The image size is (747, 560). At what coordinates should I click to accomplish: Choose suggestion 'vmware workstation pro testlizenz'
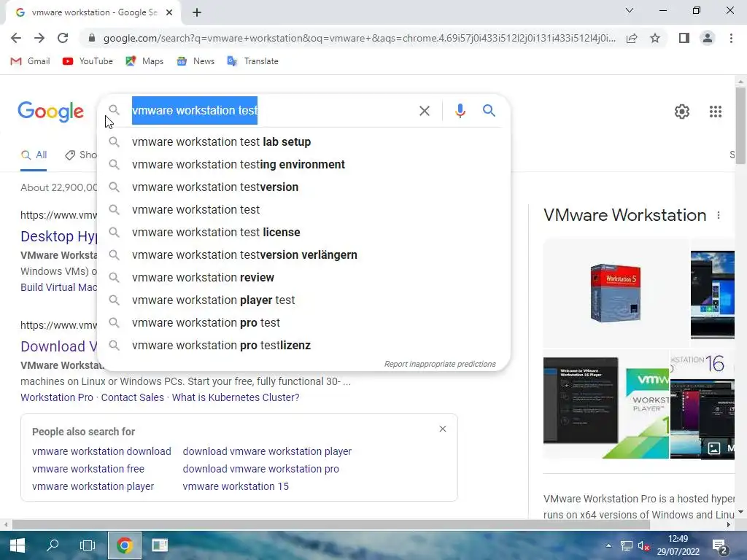coord(303,345)
